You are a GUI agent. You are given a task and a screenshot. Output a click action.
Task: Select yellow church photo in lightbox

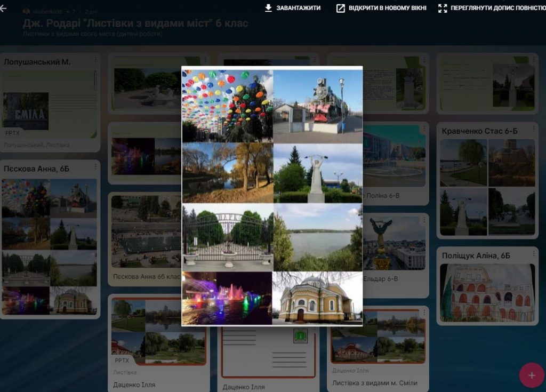pos(317,298)
